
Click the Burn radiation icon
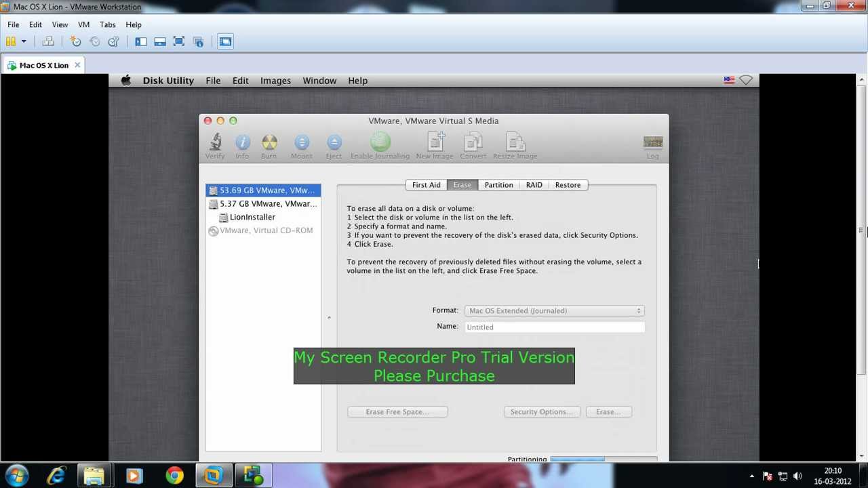[x=269, y=146]
